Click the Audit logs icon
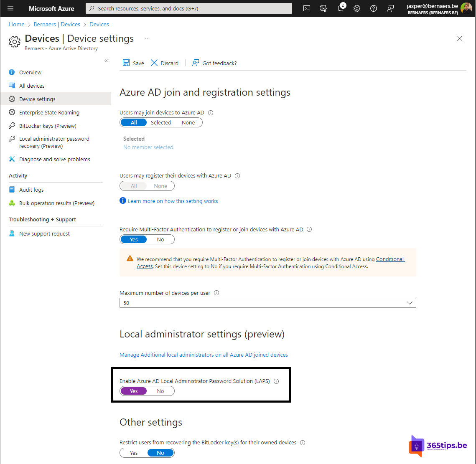Viewport: 476px width, 464px height. 12,190
